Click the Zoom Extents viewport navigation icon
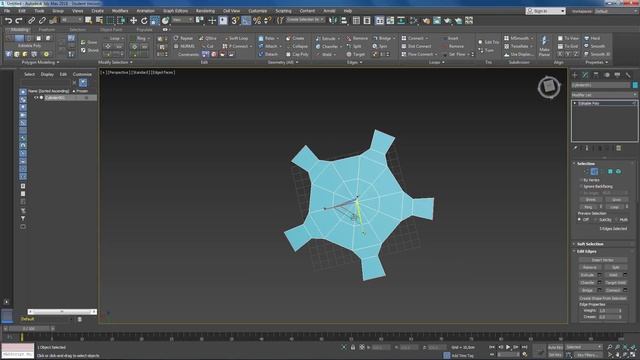 pos(625,347)
